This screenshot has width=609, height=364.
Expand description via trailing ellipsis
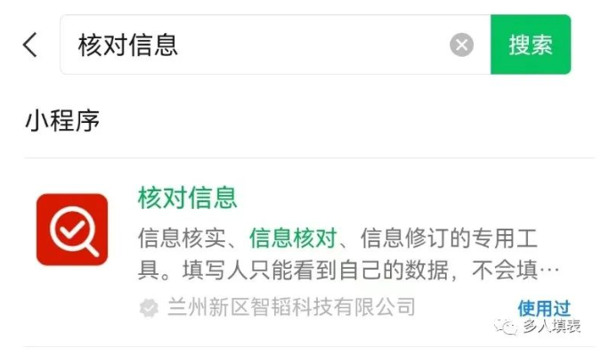[x=551, y=270]
